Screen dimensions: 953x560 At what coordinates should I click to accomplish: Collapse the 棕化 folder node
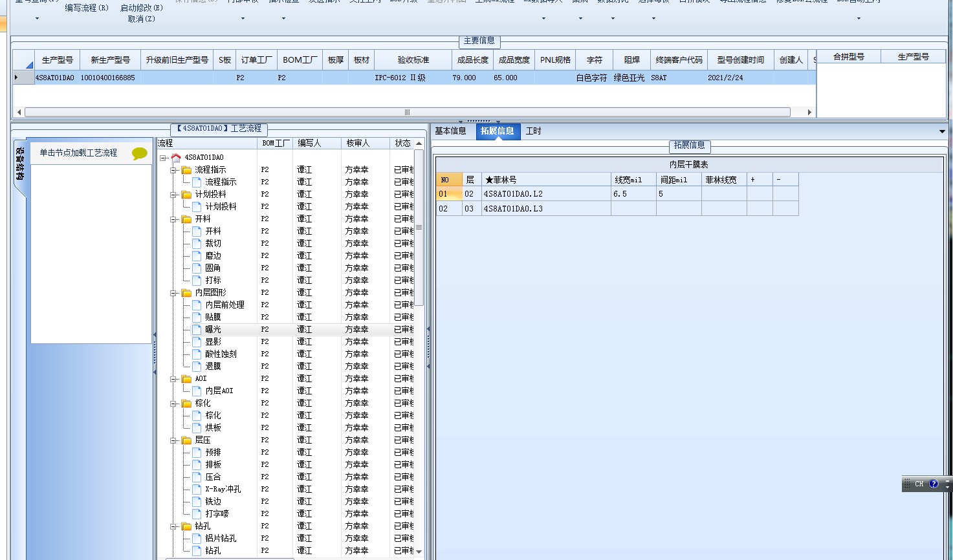[174, 404]
